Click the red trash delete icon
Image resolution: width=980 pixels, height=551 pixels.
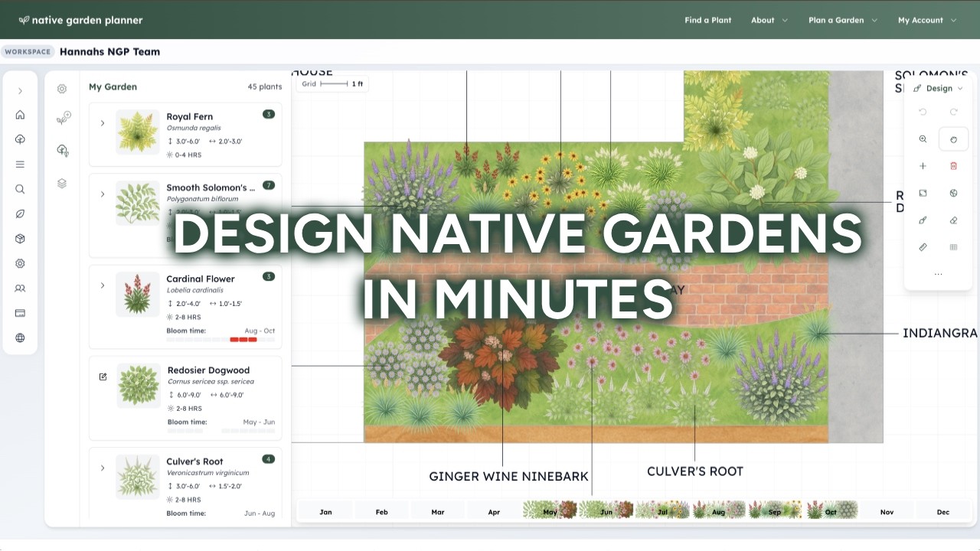pos(953,166)
